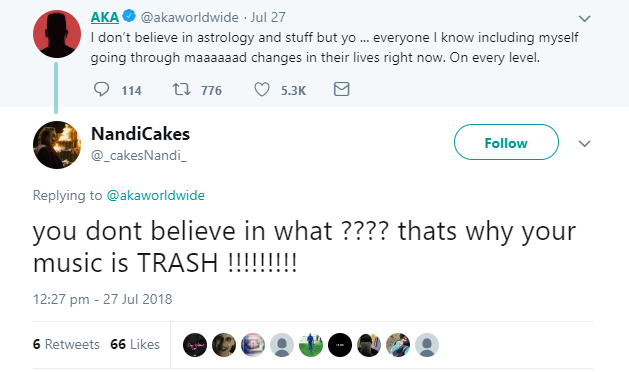Open AKA's red profile avatar
Image resolution: width=629 pixels, height=372 pixels.
point(57,34)
